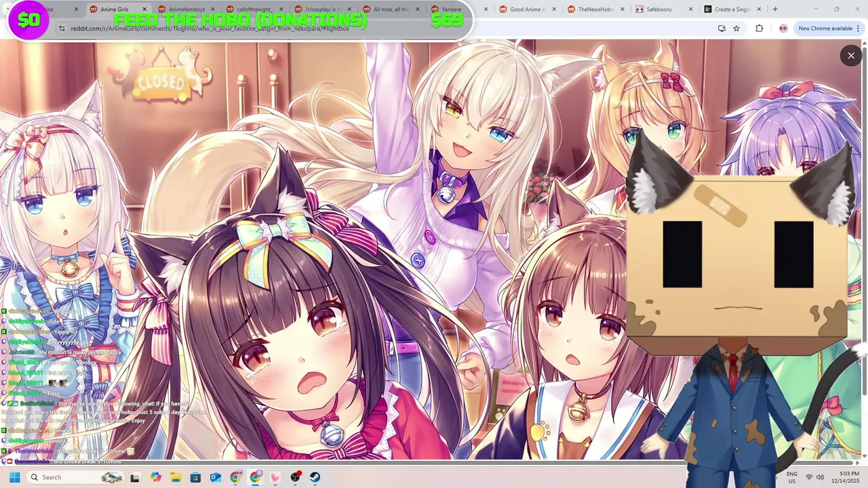The width and height of the screenshot is (868, 488).
Task: Close the TheNewsHobo tab
Action: [x=623, y=9]
